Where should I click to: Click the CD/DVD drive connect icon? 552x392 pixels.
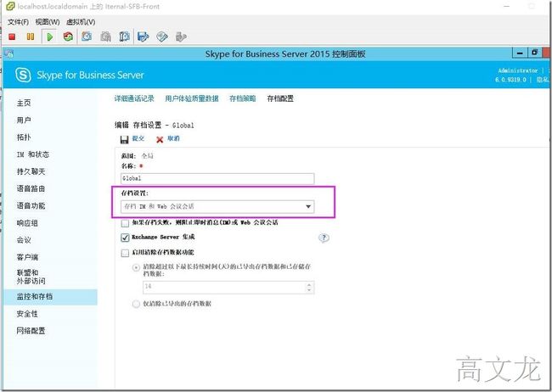pyautogui.click(x=162, y=36)
